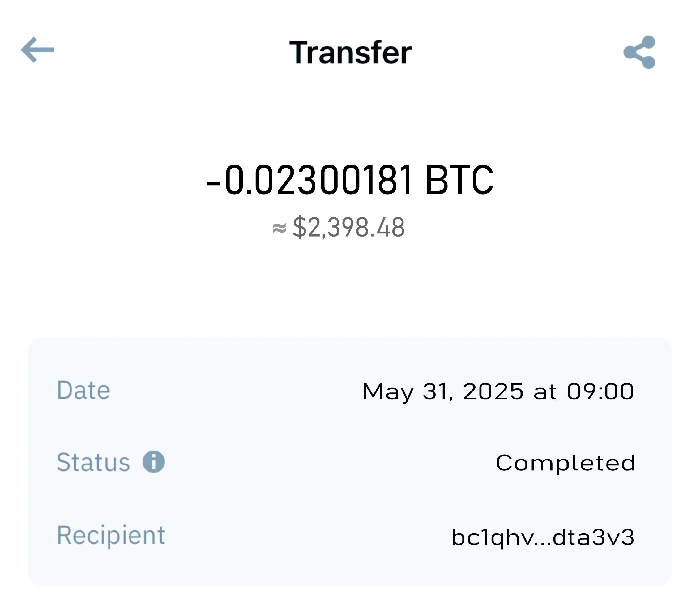Show status info via the i icon
This screenshot has width=700, height=616.
(x=153, y=462)
